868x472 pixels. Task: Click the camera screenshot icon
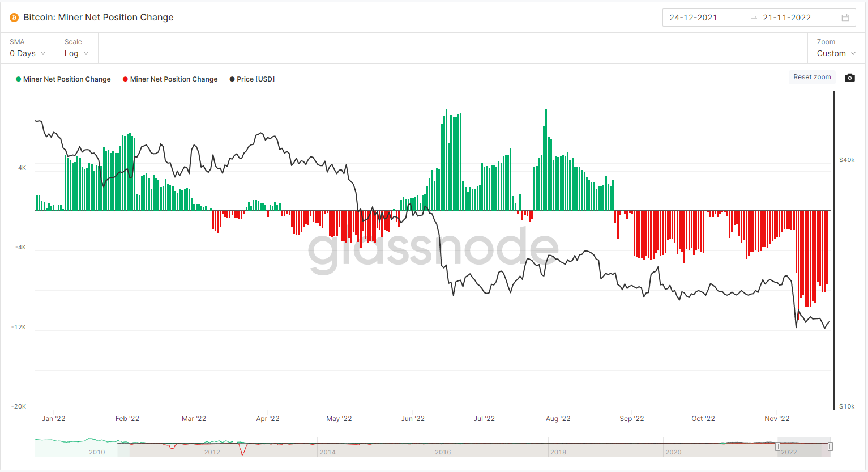[x=850, y=78]
